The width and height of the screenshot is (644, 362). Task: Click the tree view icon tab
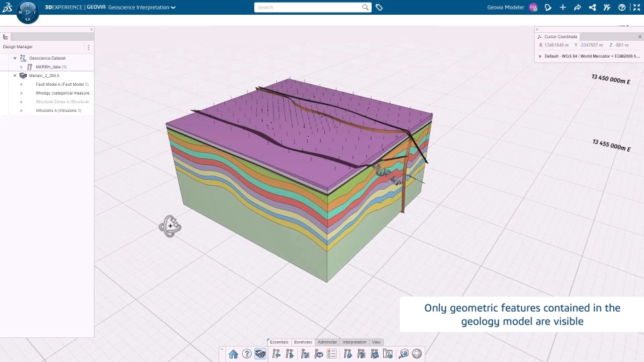[x=6, y=37]
